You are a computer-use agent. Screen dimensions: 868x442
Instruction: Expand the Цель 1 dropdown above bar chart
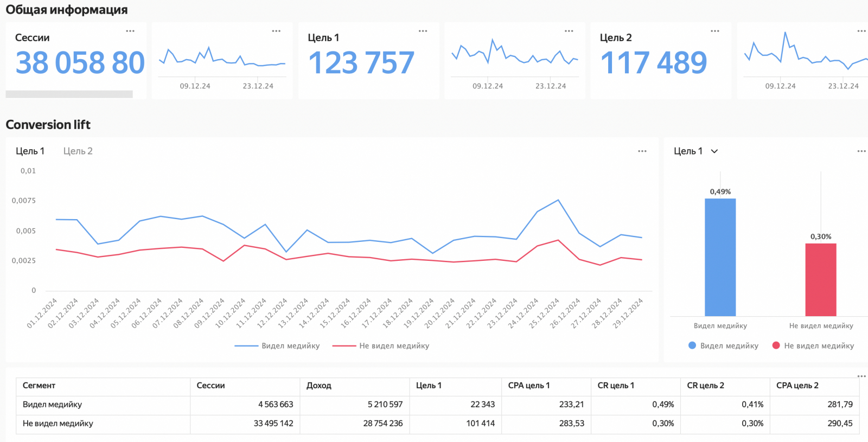point(696,151)
